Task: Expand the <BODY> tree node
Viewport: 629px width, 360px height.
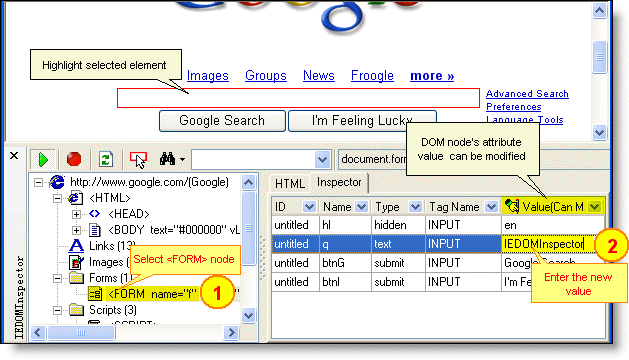Action: point(76,230)
